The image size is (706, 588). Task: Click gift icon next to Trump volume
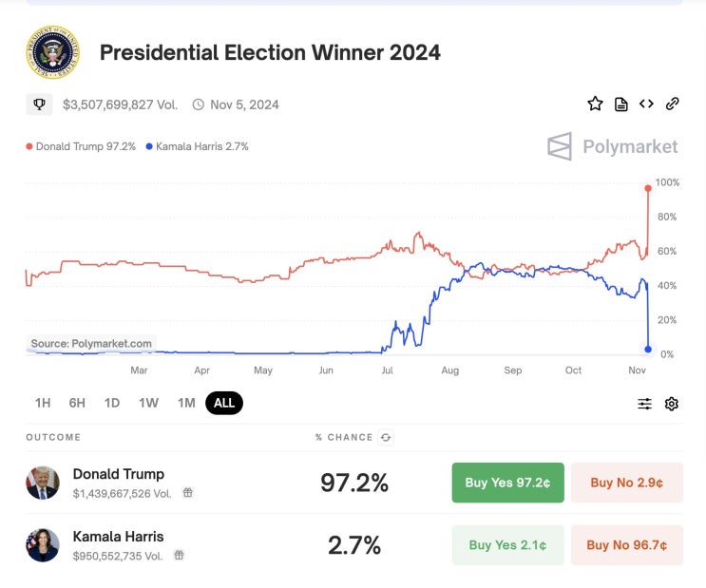[x=188, y=493]
